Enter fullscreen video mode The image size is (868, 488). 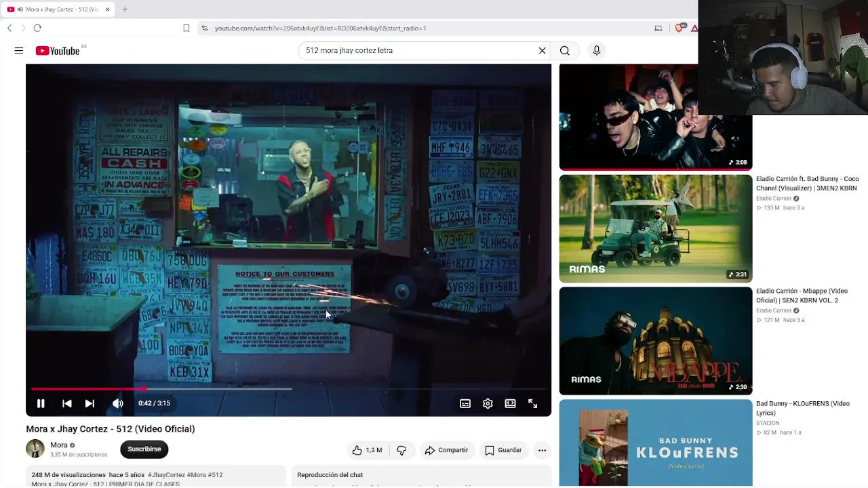point(533,403)
